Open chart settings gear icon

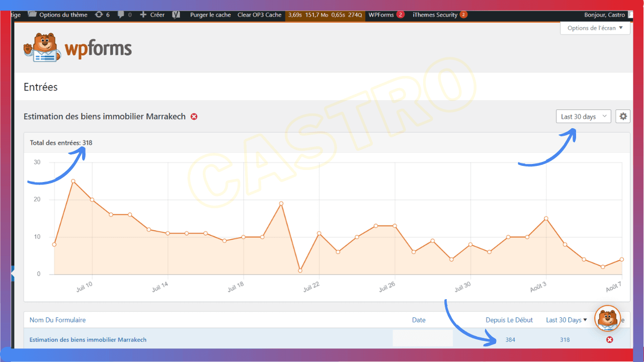(x=623, y=116)
